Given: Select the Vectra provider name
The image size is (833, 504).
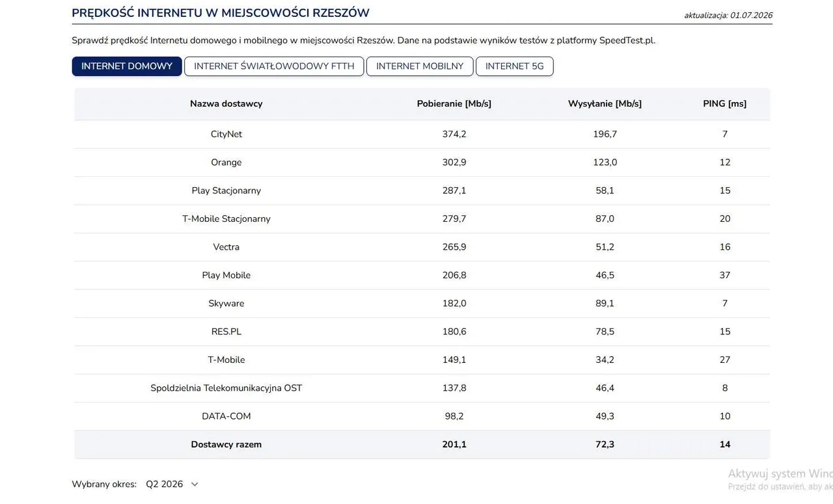Looking at the screenshot, I should (226, 247).
